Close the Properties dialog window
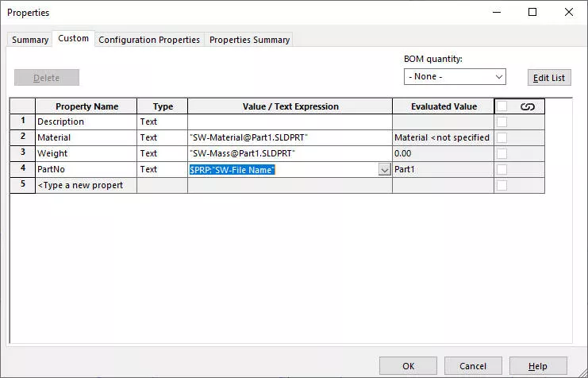588x378 pixels. click(569, 12)
